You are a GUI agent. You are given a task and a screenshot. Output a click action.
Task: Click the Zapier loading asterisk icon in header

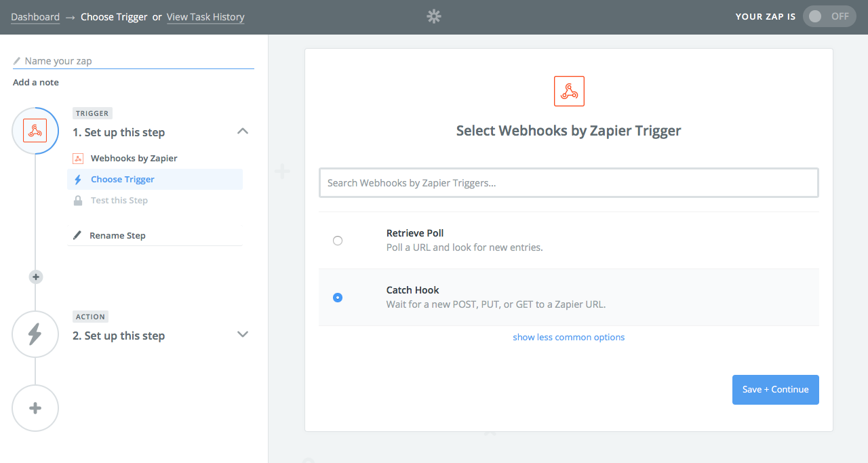coord(434,16)
